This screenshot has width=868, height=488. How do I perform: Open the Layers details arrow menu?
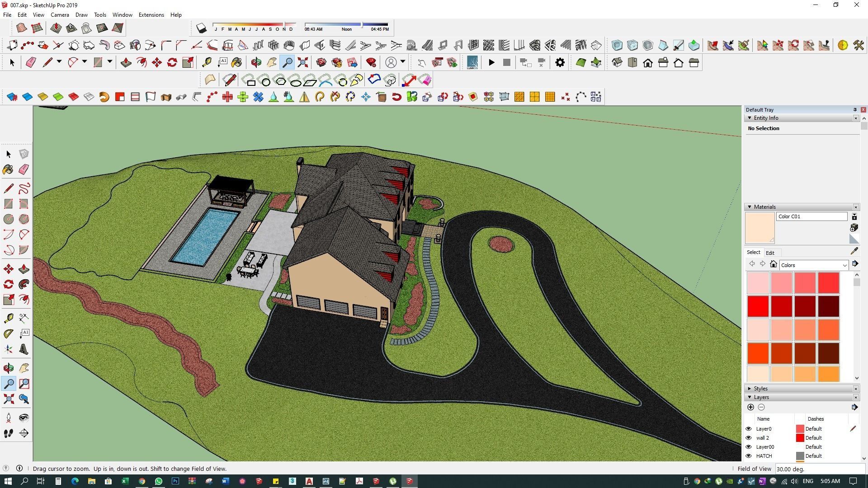pos(854,407)
